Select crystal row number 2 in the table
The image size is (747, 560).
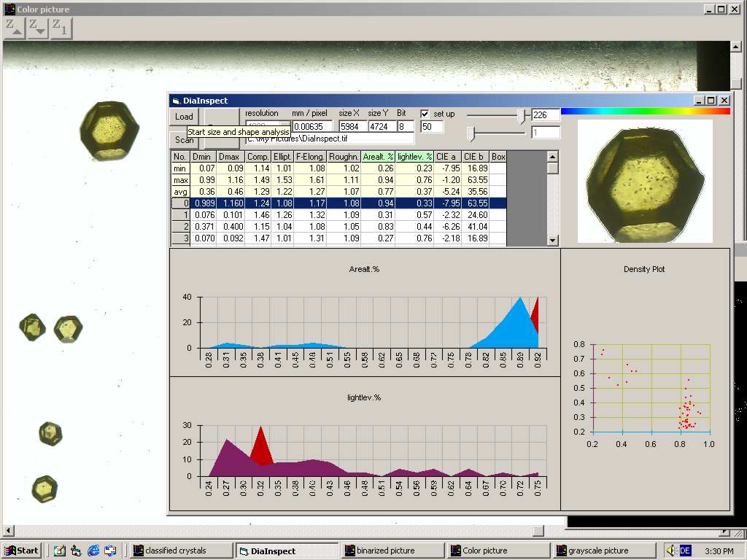tap(179, 227)
